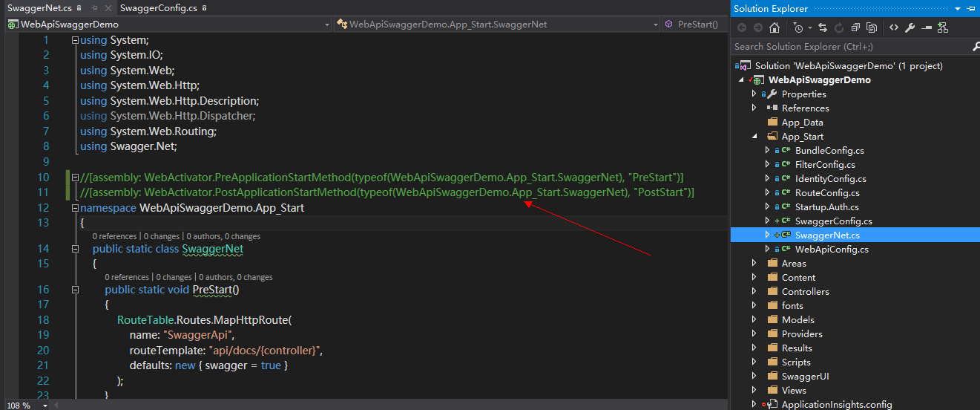Collapse the PreStart method outlining at line 16
980x410 pixels.
coord(76,290)
